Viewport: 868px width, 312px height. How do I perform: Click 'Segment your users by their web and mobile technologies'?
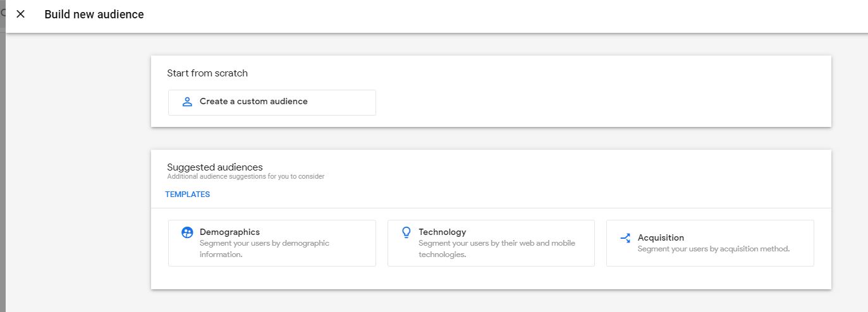point(497,249)
